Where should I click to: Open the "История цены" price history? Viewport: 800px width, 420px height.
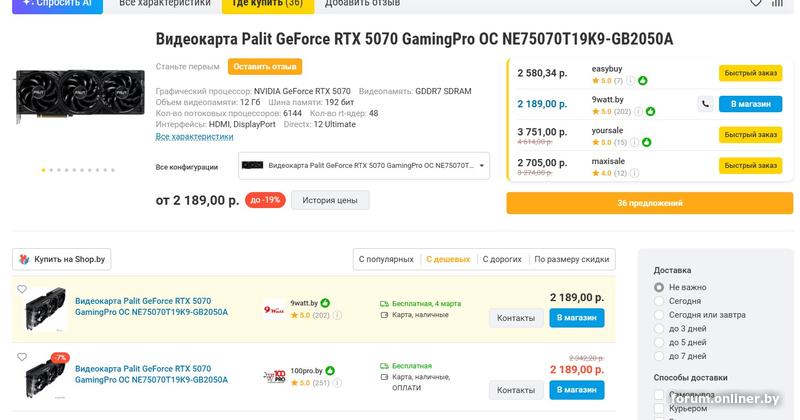329,200
